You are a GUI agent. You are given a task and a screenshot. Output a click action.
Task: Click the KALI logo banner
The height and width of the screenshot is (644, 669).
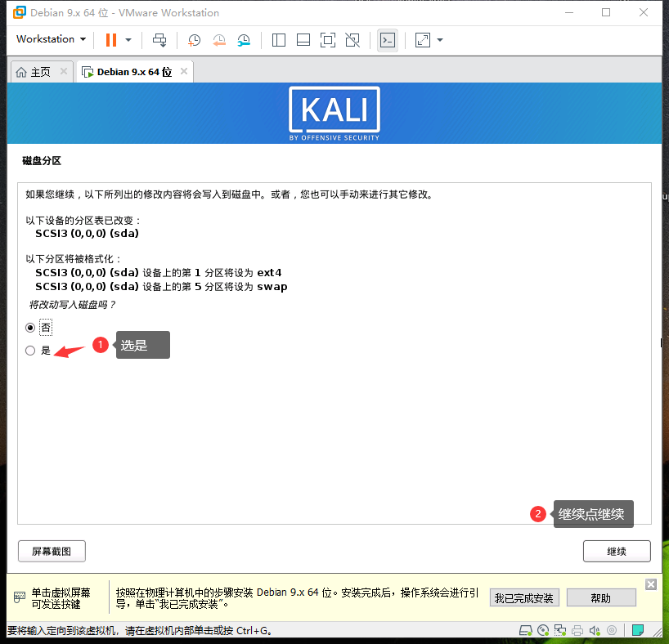point(334,114)
